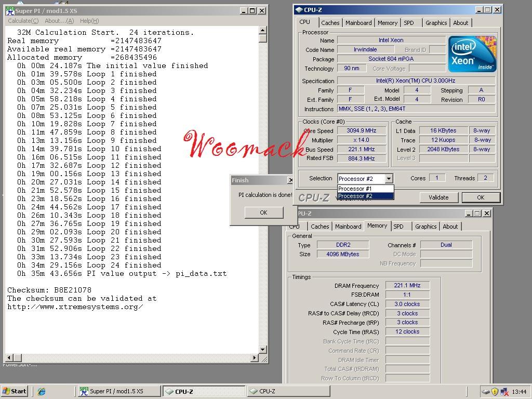Open Mainboard tab in lower CPU-Z window
The image size is (532, 399).
pyautogui.click(x=348, y=227)
